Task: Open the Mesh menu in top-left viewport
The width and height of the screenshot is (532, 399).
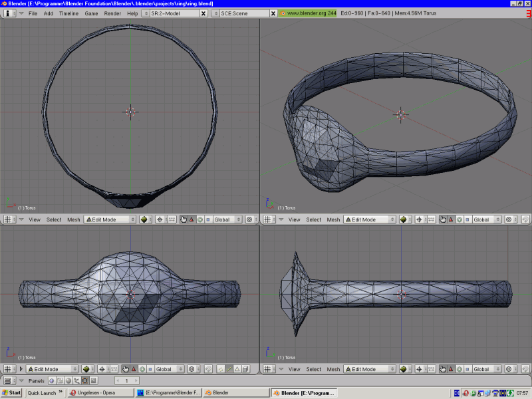Action: [x=73, y=219]
